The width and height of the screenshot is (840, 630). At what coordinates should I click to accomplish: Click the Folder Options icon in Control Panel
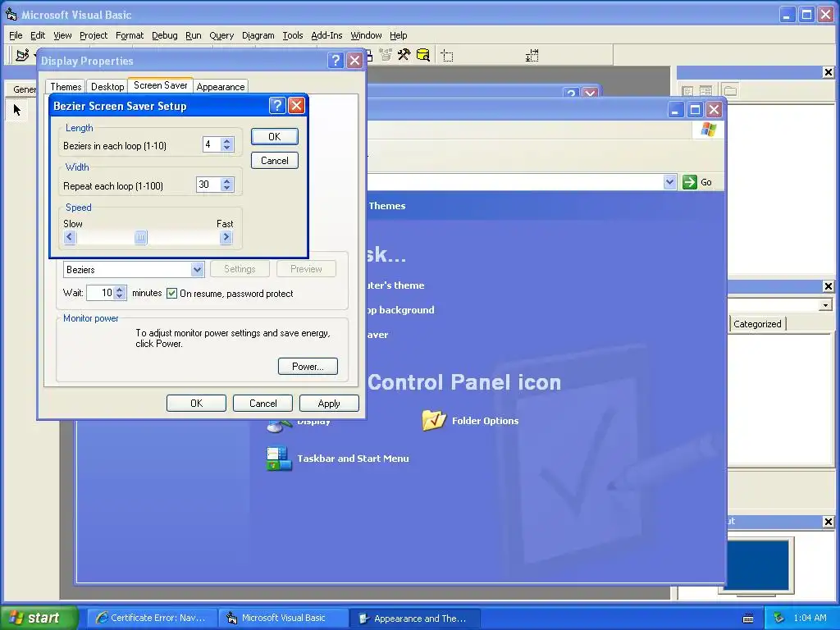[x=433, y=421]
